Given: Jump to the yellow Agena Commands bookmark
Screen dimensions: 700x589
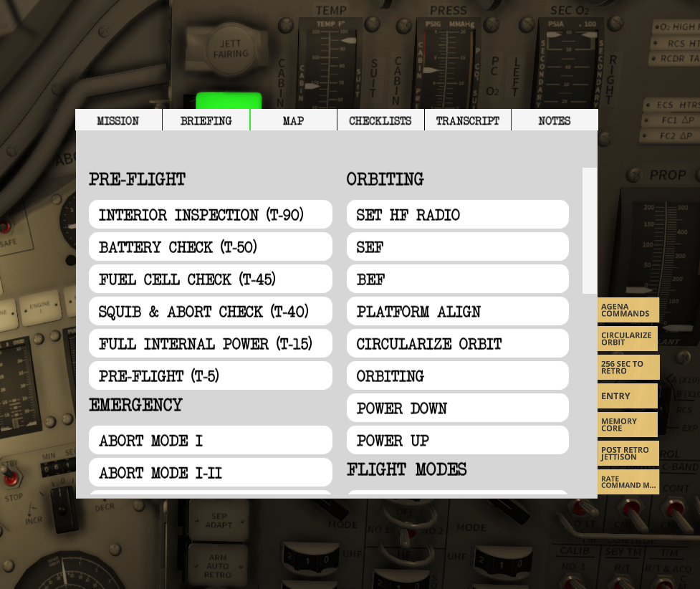Looking at the screenshot, I should coord(628,310).
